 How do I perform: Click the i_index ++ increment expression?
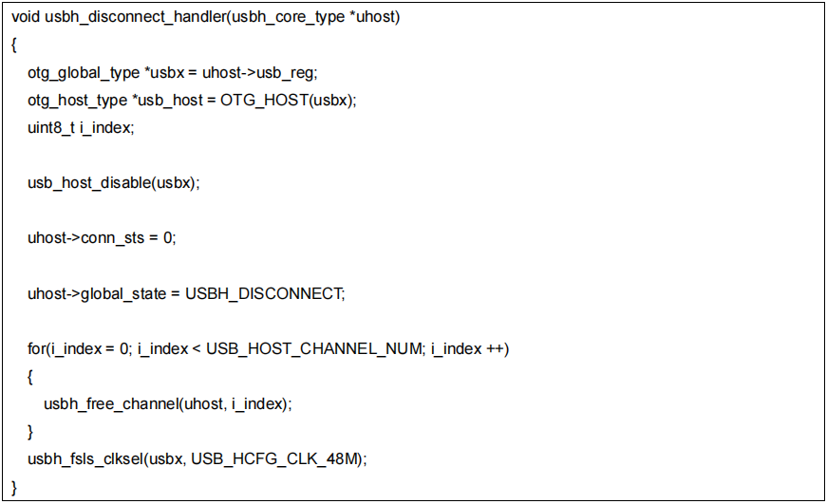coord(468,348)
